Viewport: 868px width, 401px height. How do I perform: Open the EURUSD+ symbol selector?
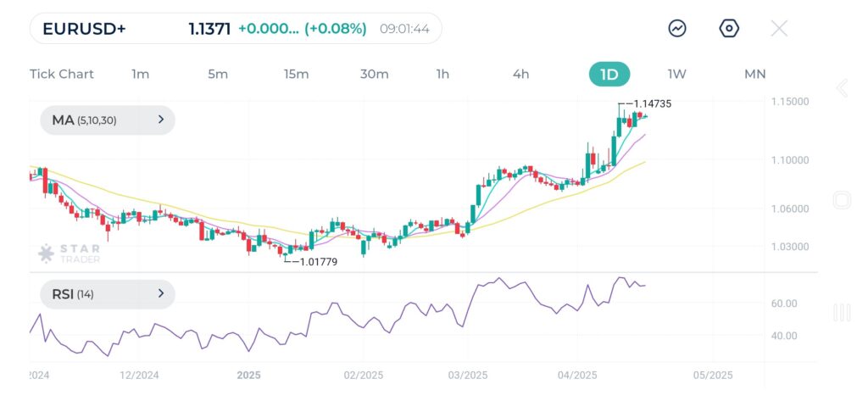[85, 29]
